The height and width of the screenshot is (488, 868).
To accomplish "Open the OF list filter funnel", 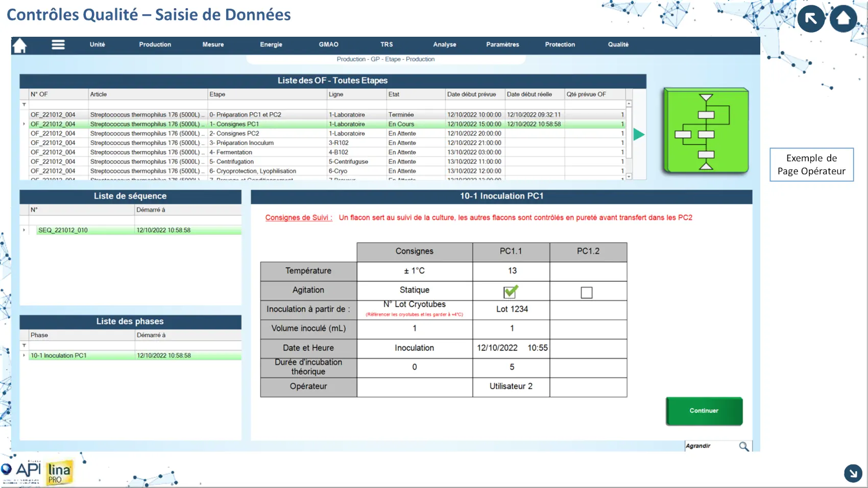I will click(24, 105).
